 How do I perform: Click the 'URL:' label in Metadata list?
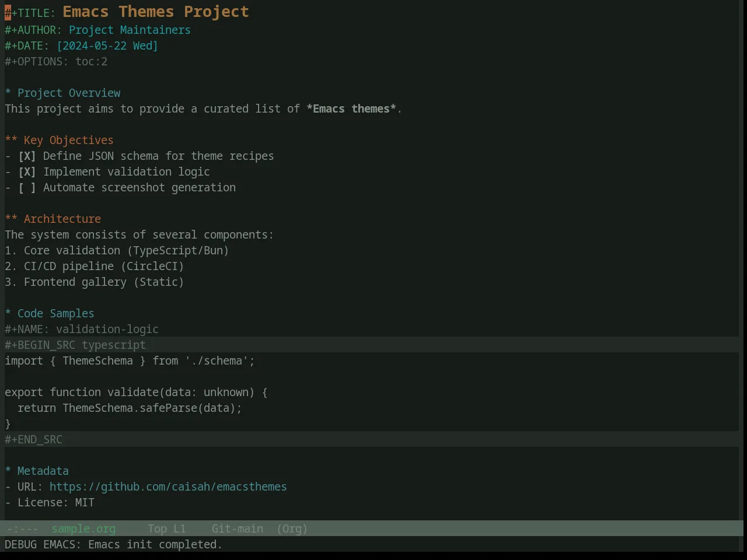[30, 487]
